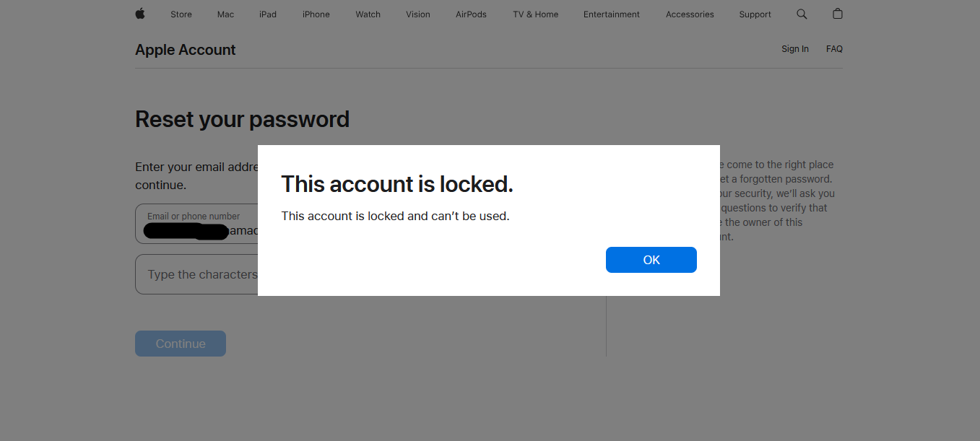Image resolution: width=980 pixels, height=441 pixels.
Task: Click the Sign In link
Action: pos(795,49)
